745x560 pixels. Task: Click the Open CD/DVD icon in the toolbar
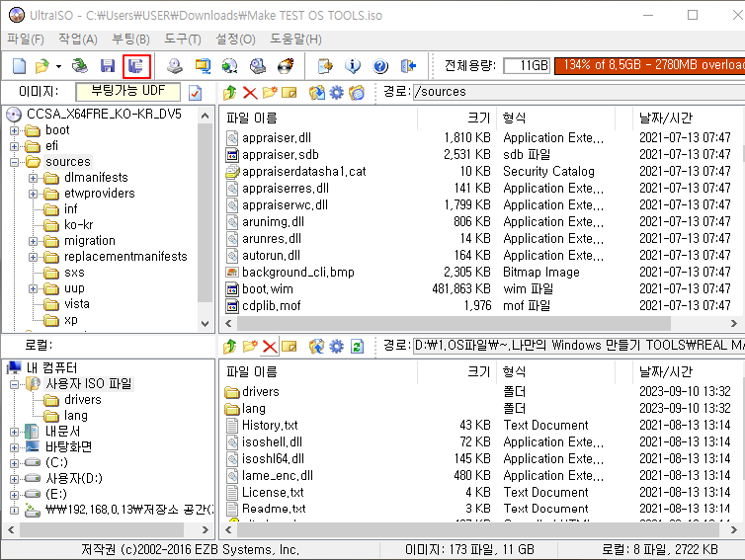point(79,66)
